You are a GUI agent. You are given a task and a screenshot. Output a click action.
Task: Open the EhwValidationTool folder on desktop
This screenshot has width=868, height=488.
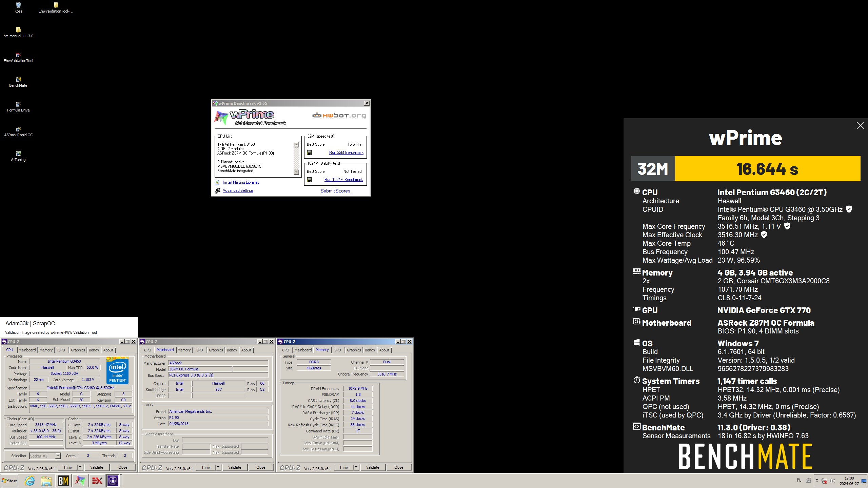tap(56, 7)
